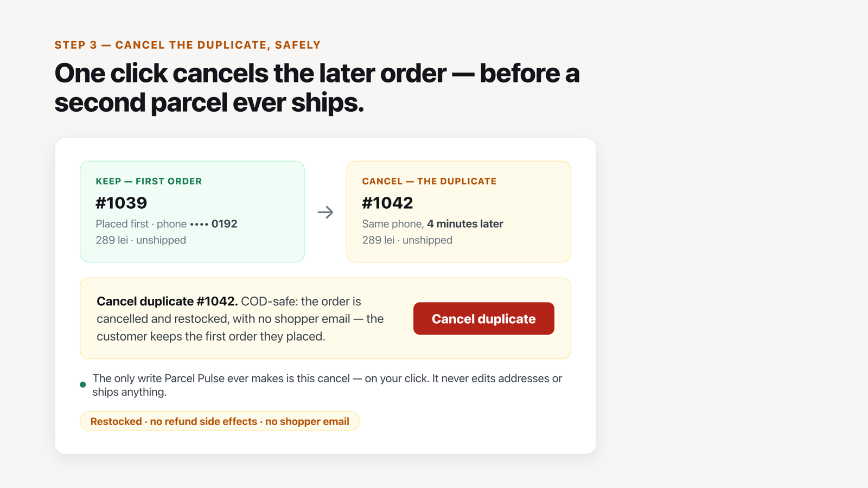Click the green bullet dot icon
Viewport: 868px width, 488px height.
(x=82, y=384)
